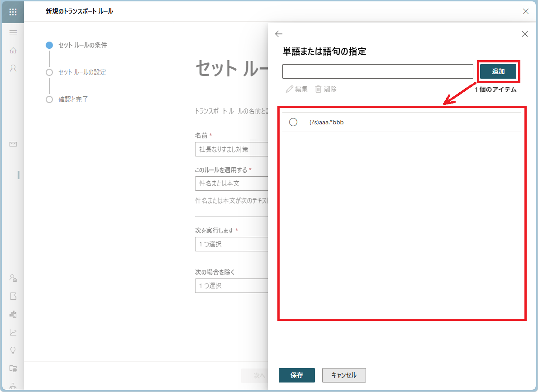
Task: Open the Reports line chart icon in sidebar
Action: pyautogui.click(x=13, y=332)
